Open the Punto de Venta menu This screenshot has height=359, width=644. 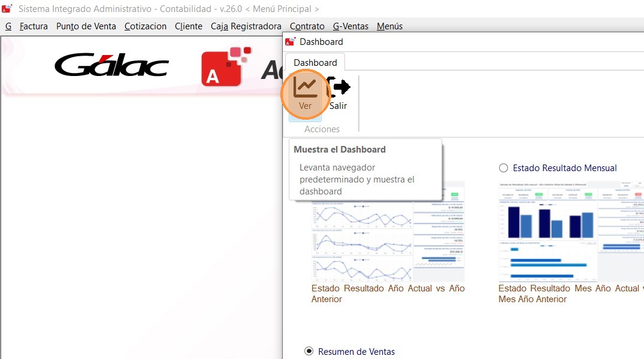86,26
